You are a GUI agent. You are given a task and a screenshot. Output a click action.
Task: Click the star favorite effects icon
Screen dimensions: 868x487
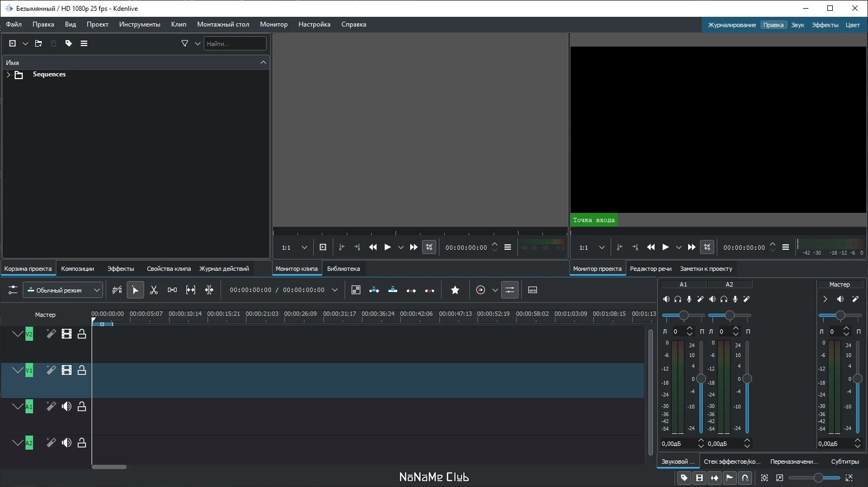455,290
